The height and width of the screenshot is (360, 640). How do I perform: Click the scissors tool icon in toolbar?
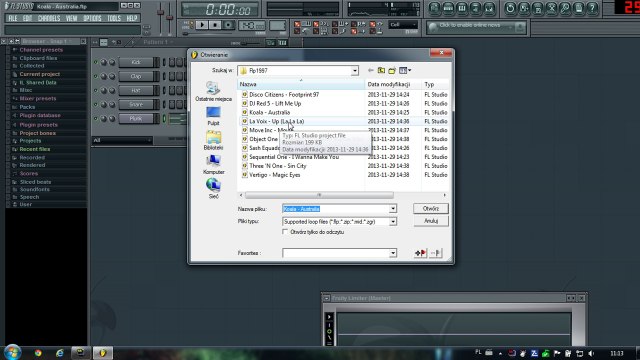pyautogui.click(x=551, y=8)
